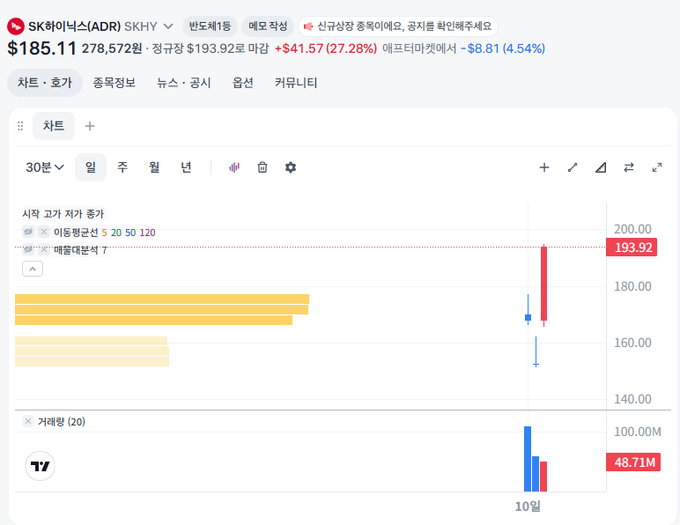Remove the 이동평균선 indicator

pyautogui.click(x=44, y=232)
